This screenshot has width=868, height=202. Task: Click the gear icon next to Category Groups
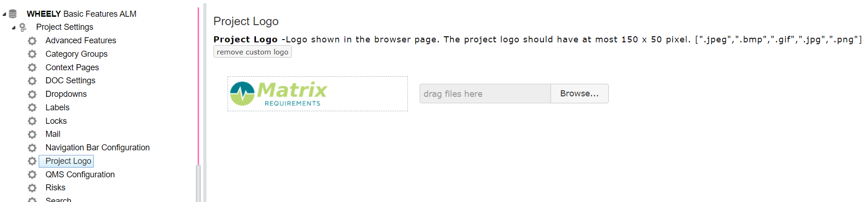pos(32,54)
